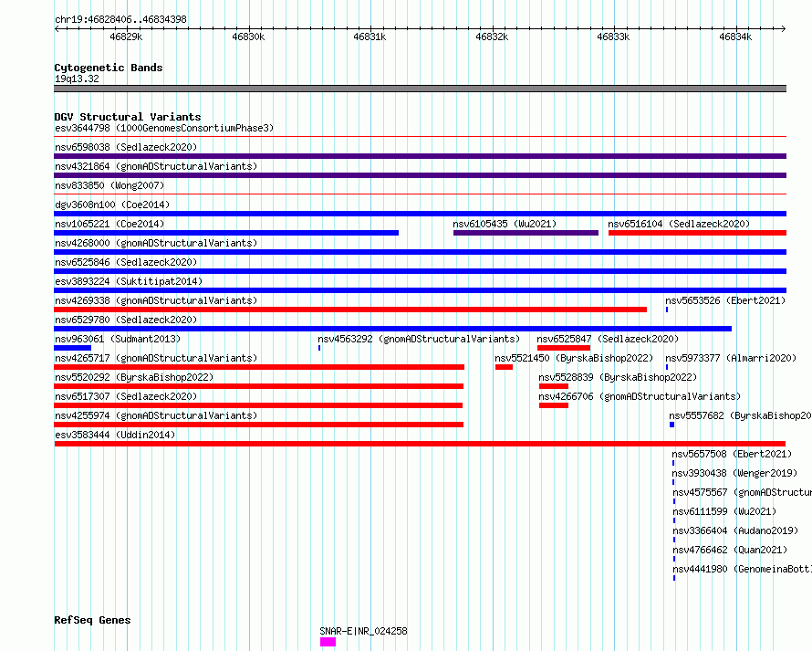Click the 46829k ruler position
This screenshot has width=812, height=651.
pyautogui.click(x=126, y=37)
